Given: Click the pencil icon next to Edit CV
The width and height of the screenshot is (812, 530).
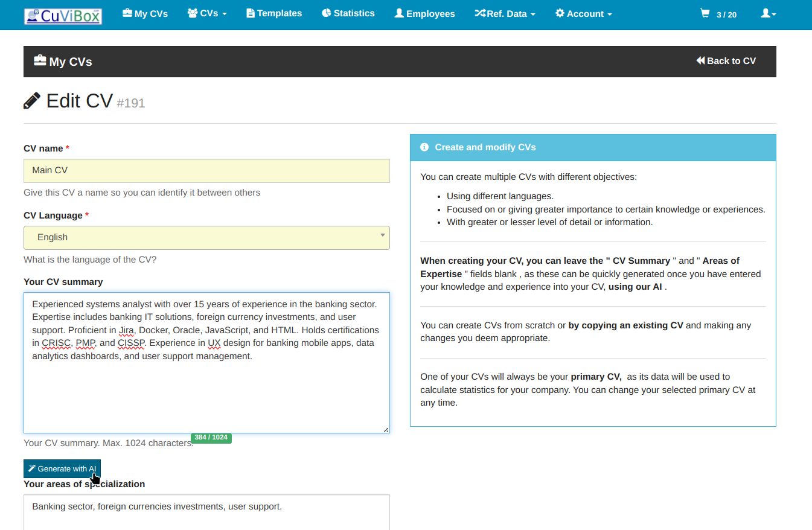Looking at the screenshot, I should [32, 101].
